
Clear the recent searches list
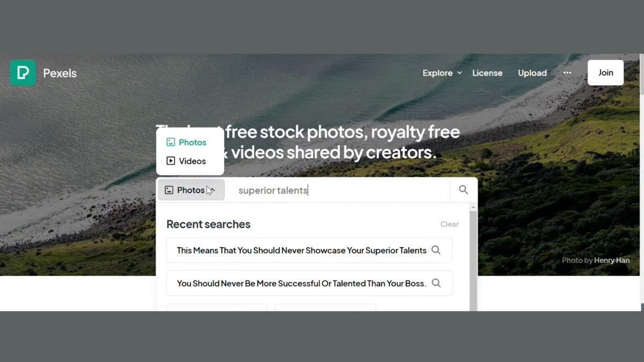(x=449, y=224)
